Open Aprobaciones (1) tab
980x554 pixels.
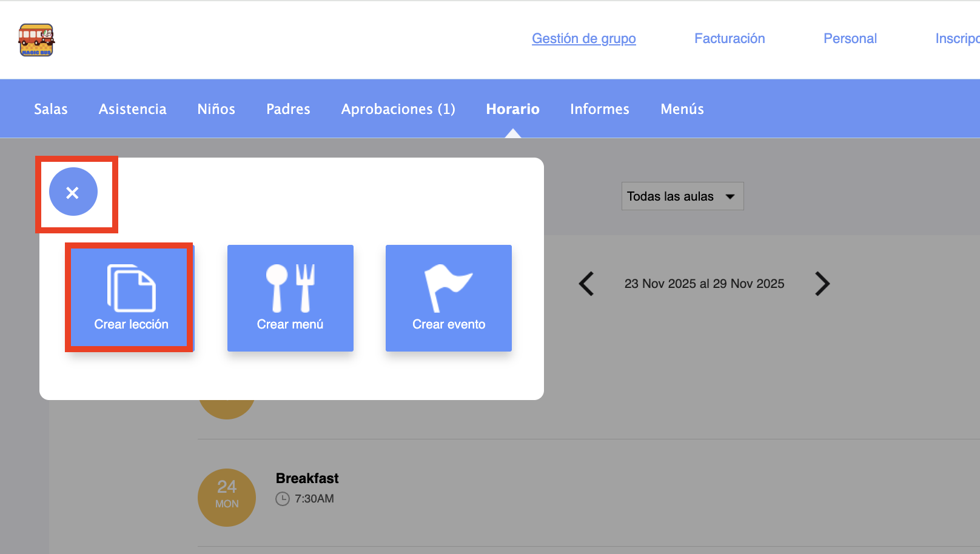click(398, 109)
